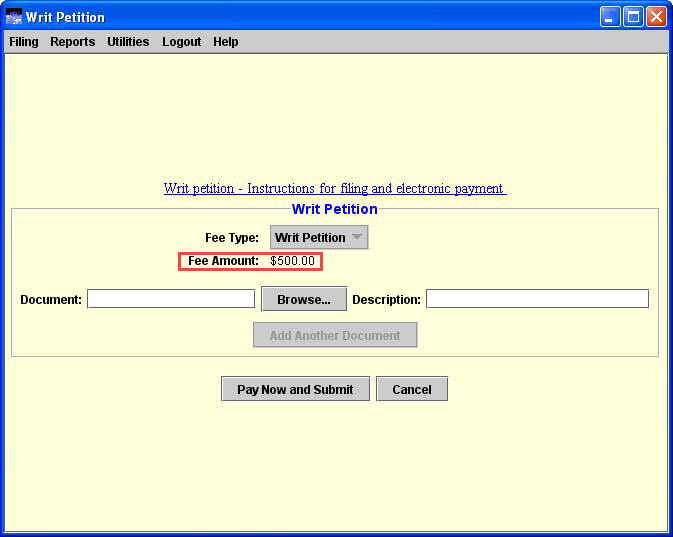Click Pay Now and Submit
The height and width of the screenshot is (537, 673).
295,389
